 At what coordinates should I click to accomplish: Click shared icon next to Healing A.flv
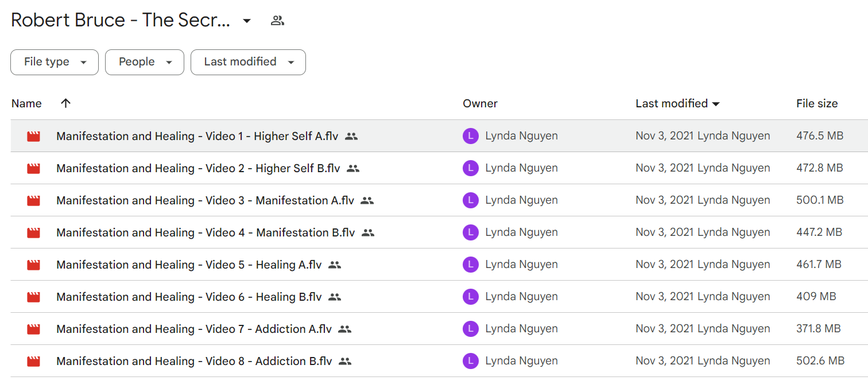[335, 265]
